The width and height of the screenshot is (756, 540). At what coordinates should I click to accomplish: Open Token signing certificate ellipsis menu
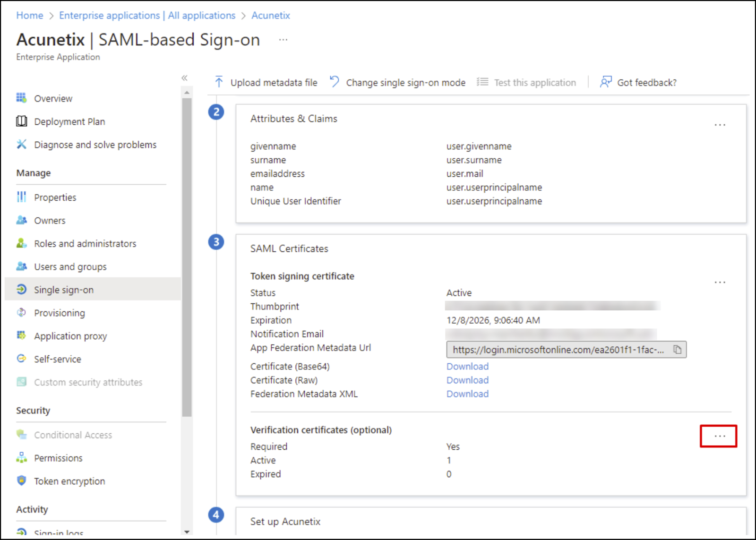click(x=720, y=282)
